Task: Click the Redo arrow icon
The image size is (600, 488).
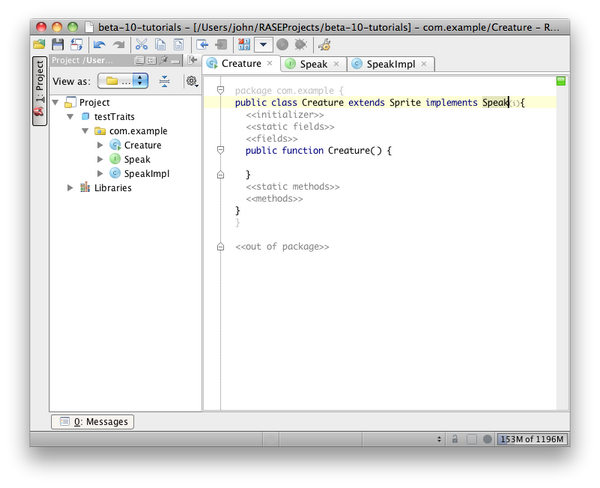Action: [119, 45]
